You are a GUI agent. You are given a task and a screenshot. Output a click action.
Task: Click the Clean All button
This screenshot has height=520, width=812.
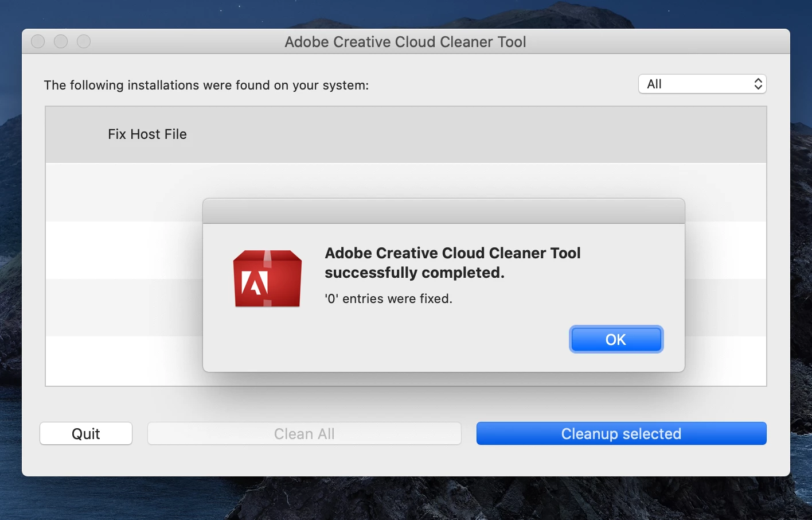[304, 433]
